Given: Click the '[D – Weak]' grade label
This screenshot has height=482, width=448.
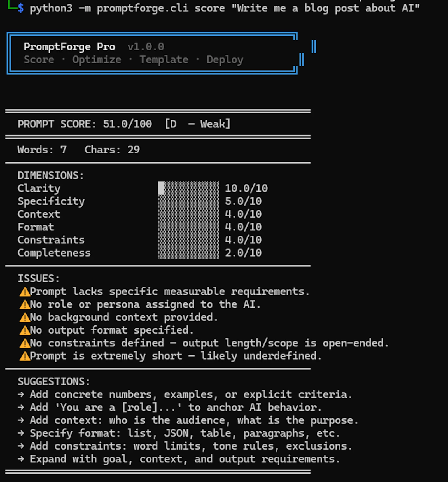Looking at the screenshot, I should point(198,124).
